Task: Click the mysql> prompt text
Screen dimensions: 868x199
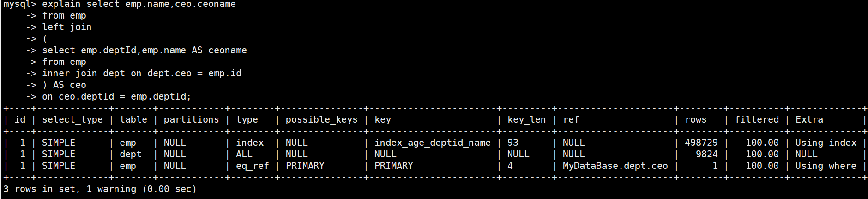Action: click(x=19, y=5)
